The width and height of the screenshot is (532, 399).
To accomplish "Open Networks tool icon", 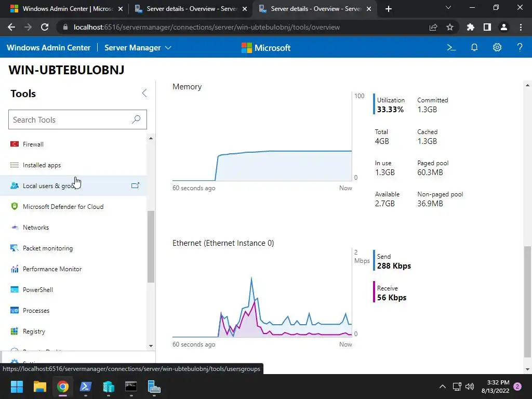I will [x=14, y=228].
